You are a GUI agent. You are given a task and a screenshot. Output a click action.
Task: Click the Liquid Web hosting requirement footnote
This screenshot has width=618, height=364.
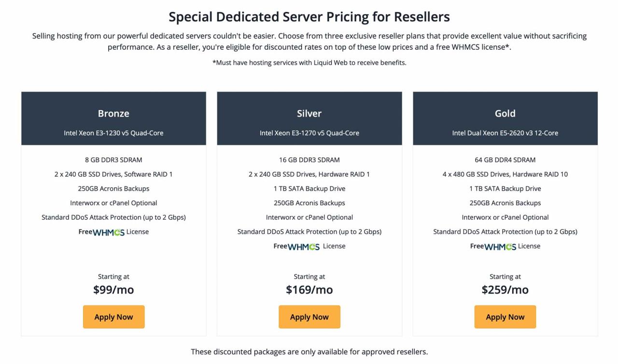(x=309, y=63)
